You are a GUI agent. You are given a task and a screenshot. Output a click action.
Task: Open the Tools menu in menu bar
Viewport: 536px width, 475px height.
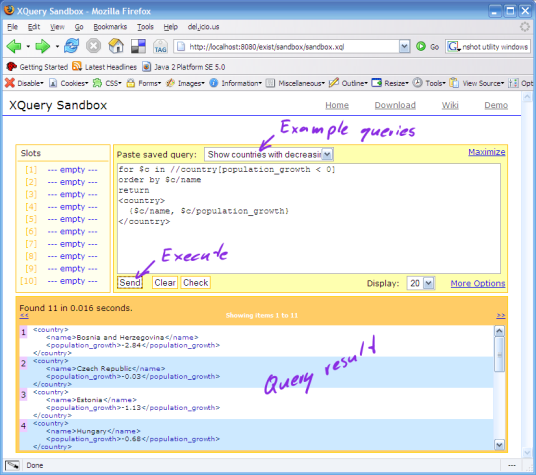click(x=145, y=27)
